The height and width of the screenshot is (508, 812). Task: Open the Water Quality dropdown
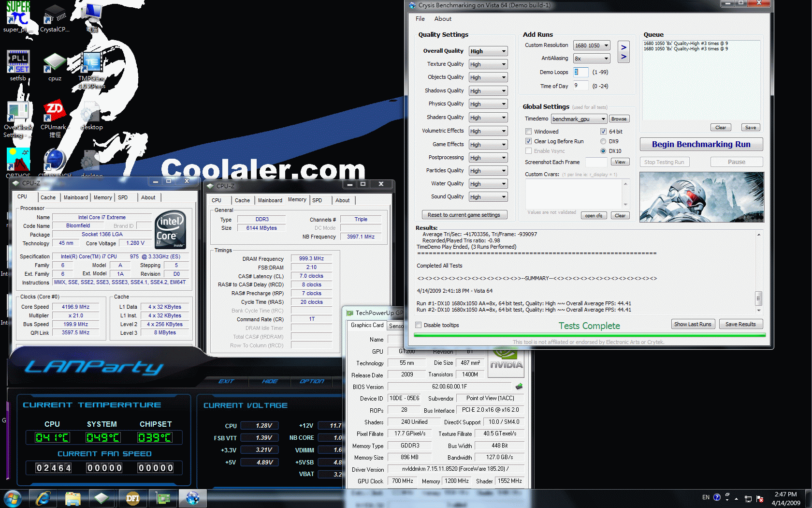click(488, 184)
